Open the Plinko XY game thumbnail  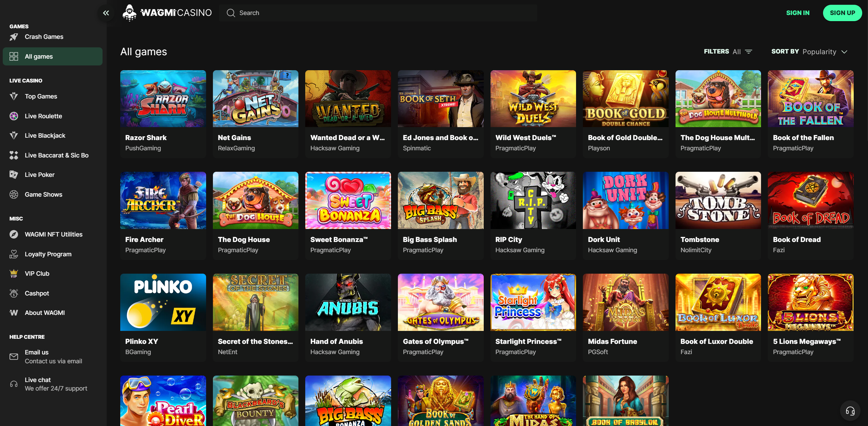[163, 302]
